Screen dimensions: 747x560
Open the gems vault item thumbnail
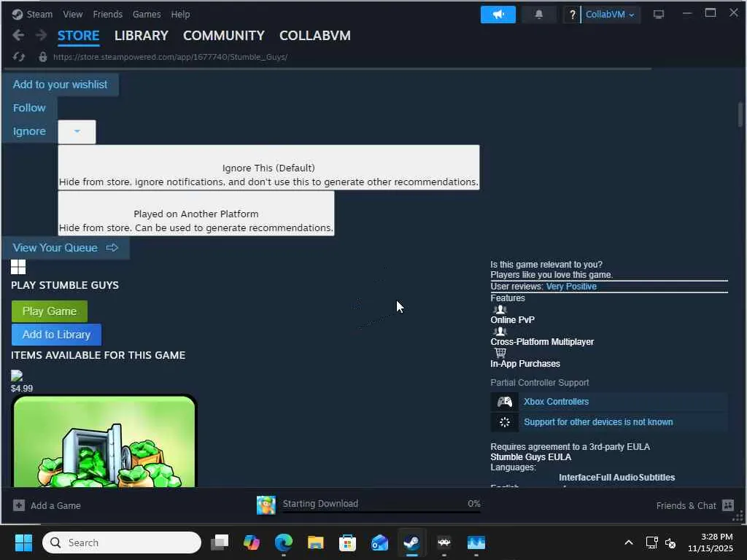click(x=104, y=440)
